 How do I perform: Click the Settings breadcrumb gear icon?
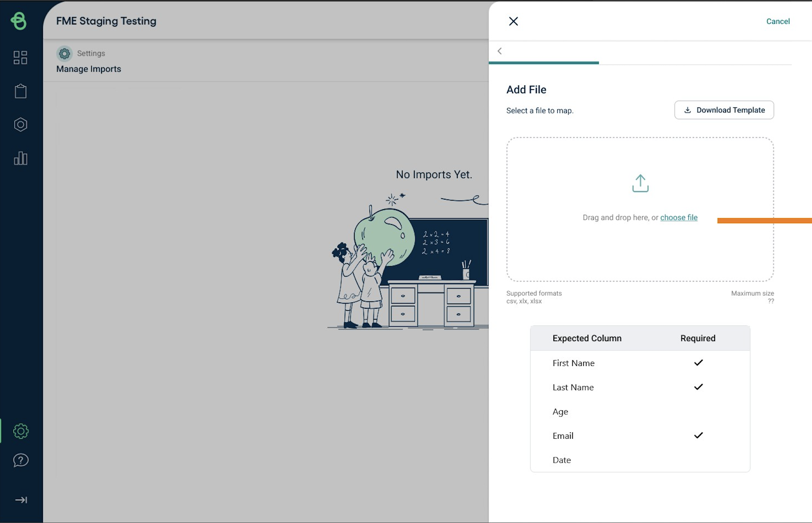tap(64, 53)
